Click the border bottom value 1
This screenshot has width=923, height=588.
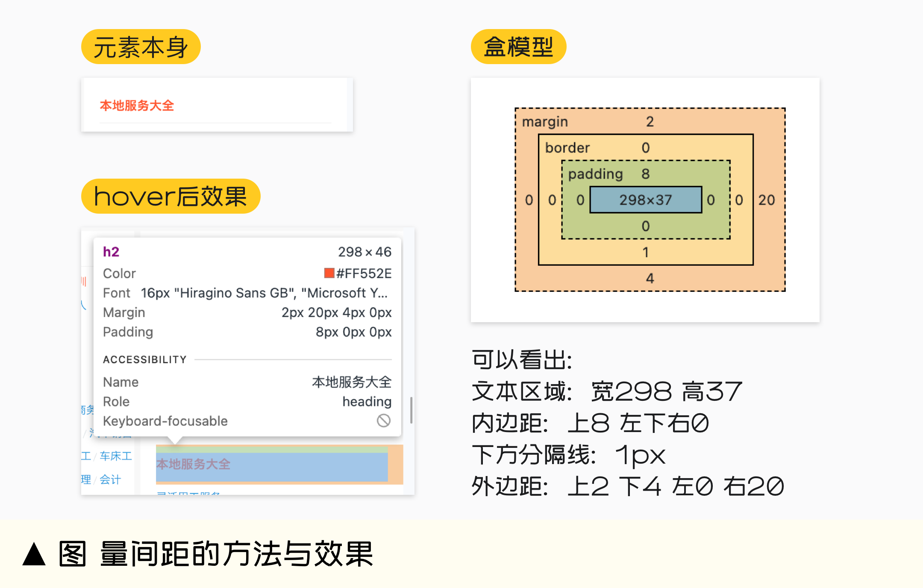[x=646, y=253]
